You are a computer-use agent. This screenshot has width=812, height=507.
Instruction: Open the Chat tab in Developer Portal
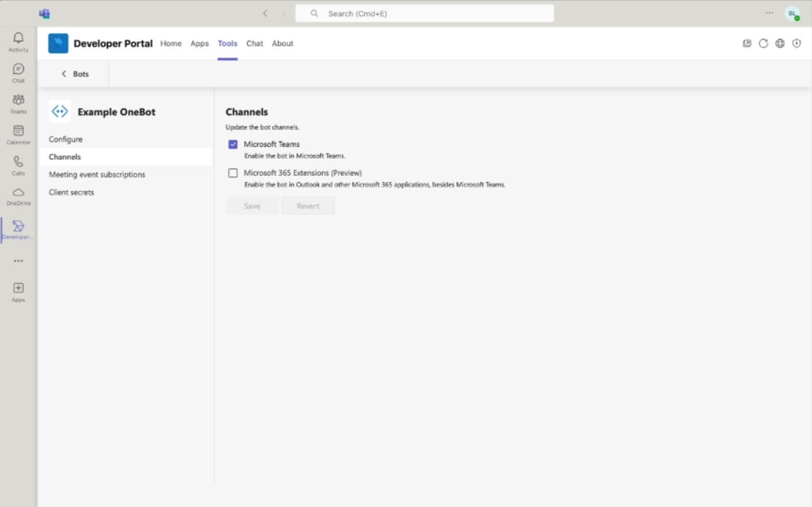tap(254, 44)
